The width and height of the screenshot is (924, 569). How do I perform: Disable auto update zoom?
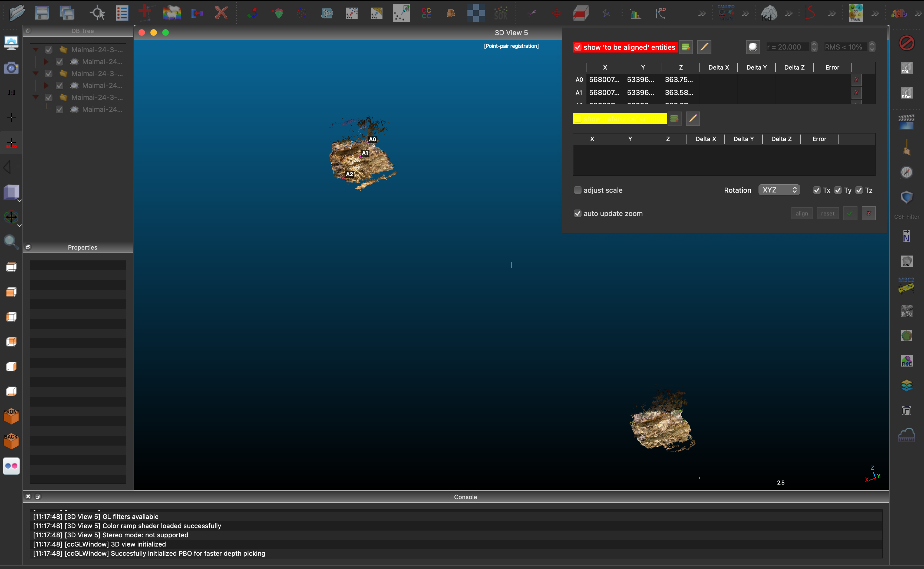(x=578, y=213)
